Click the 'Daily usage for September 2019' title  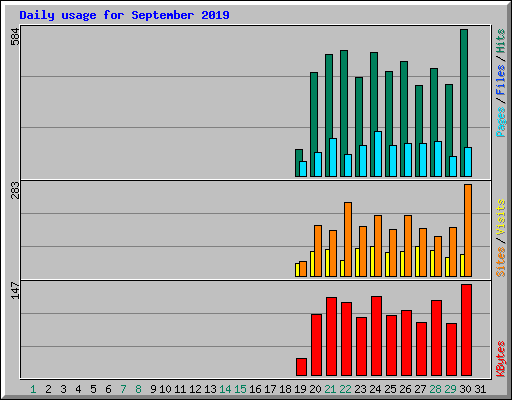[124, 15]
